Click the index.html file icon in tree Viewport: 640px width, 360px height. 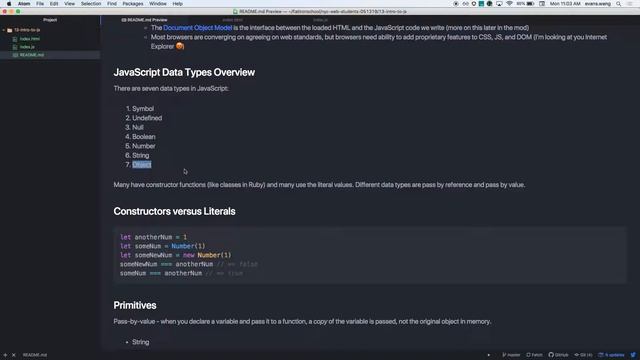[x=15, y=39]
